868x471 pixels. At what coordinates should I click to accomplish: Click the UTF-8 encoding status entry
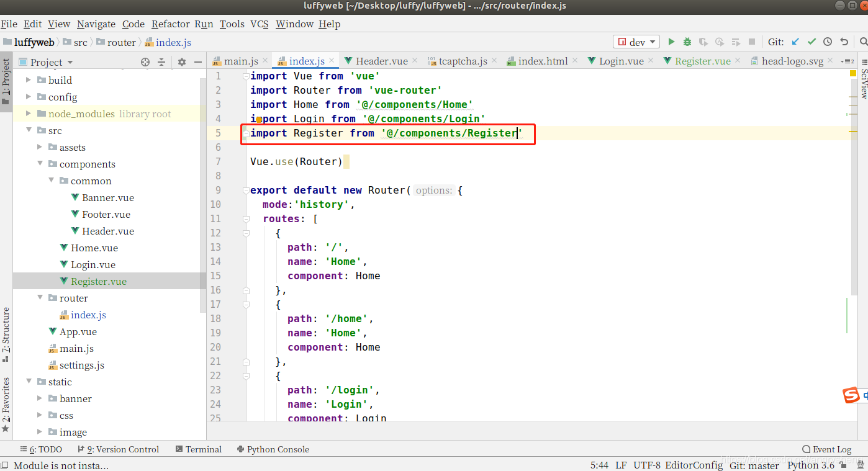click(x=646, y=465)
